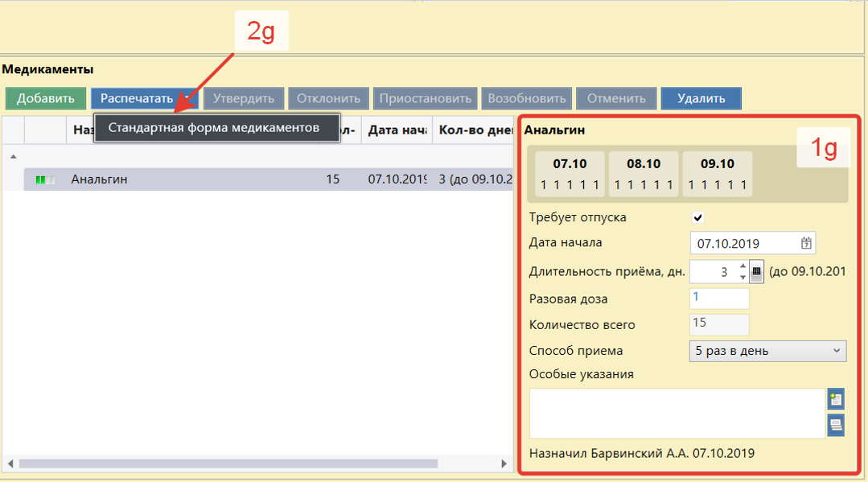Click the Разовая доза input field
Viewport: 868px width, 482px height.
point(719,299)
